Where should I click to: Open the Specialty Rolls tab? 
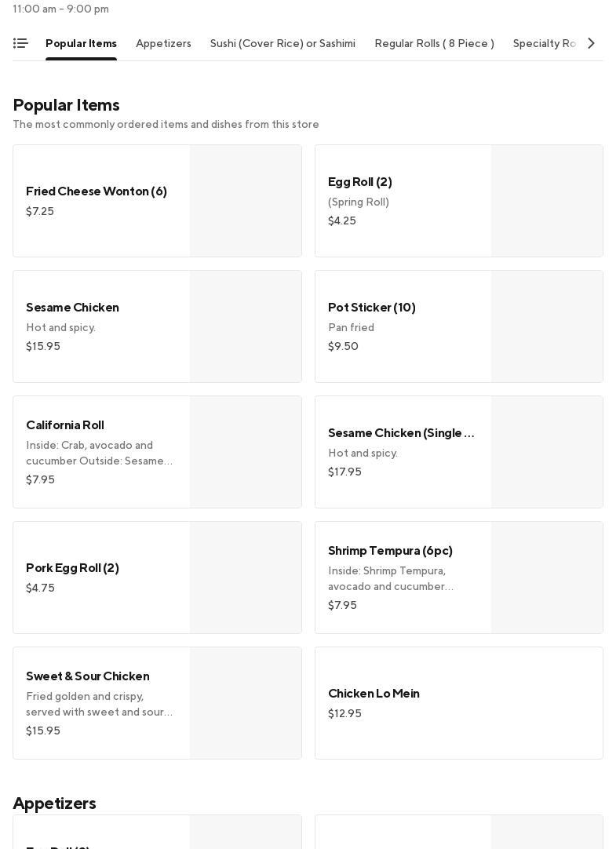[x=545, y=44]
